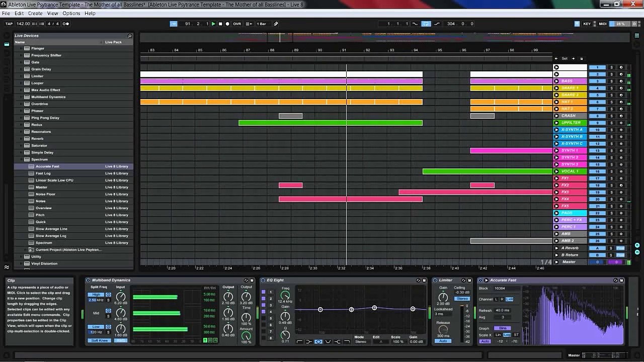Expand the Saturator device folder

coord(22,146)
